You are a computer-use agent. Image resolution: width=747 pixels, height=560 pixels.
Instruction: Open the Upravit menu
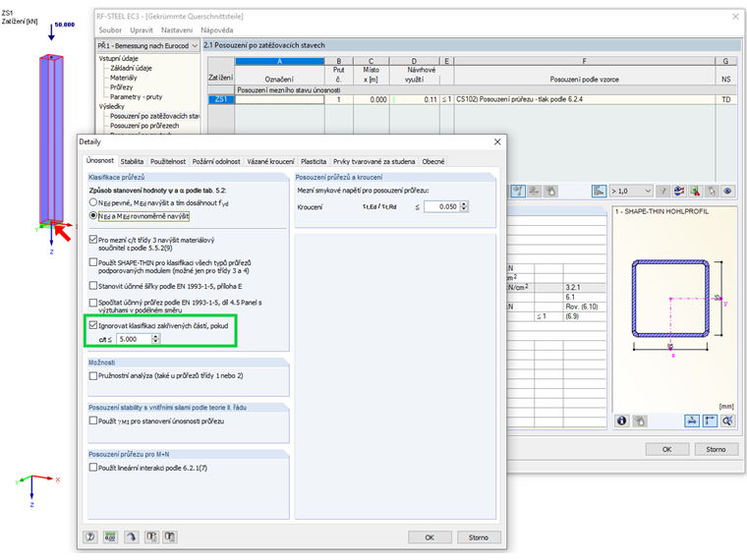pos(141,30)
